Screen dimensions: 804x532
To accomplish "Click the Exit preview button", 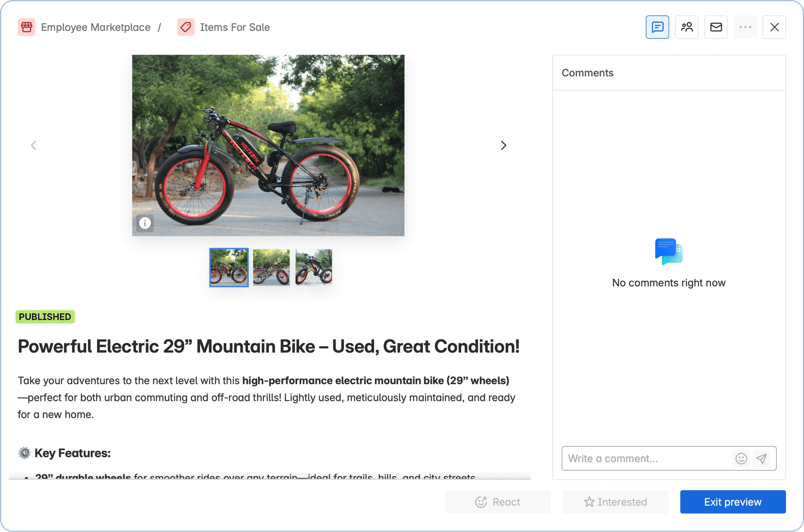I will point(733,502).
